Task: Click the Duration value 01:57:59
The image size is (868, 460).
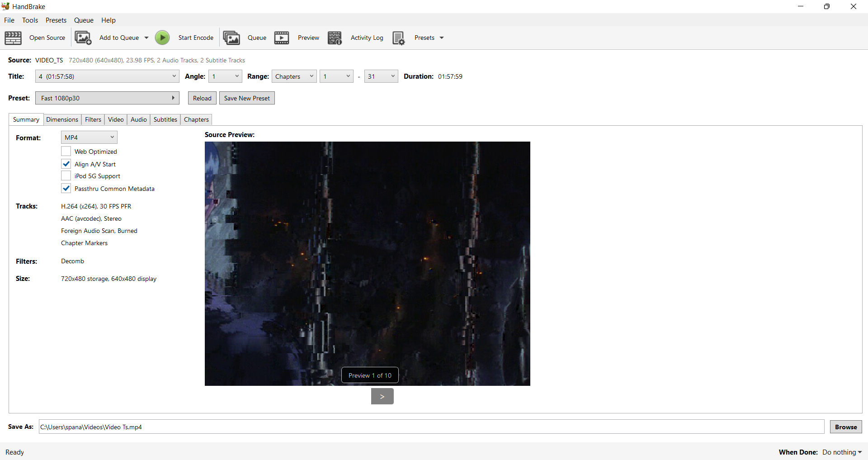Action: coord(450,76)
